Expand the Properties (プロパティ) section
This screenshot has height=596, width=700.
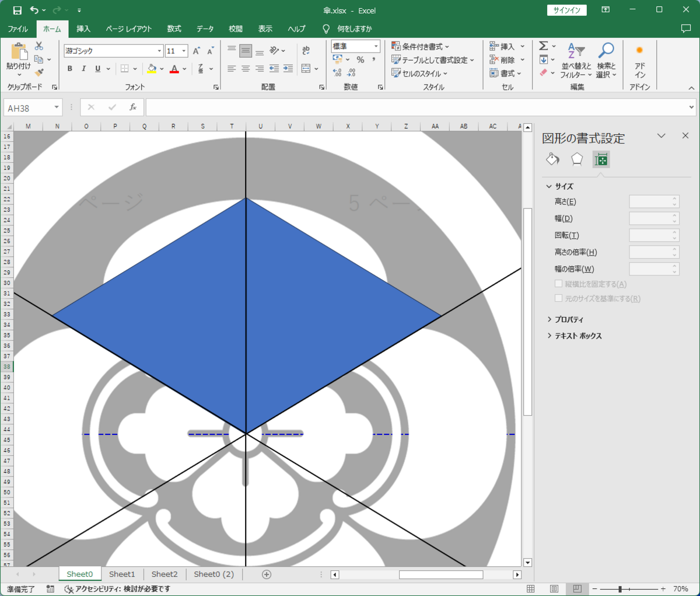(565, 319)
